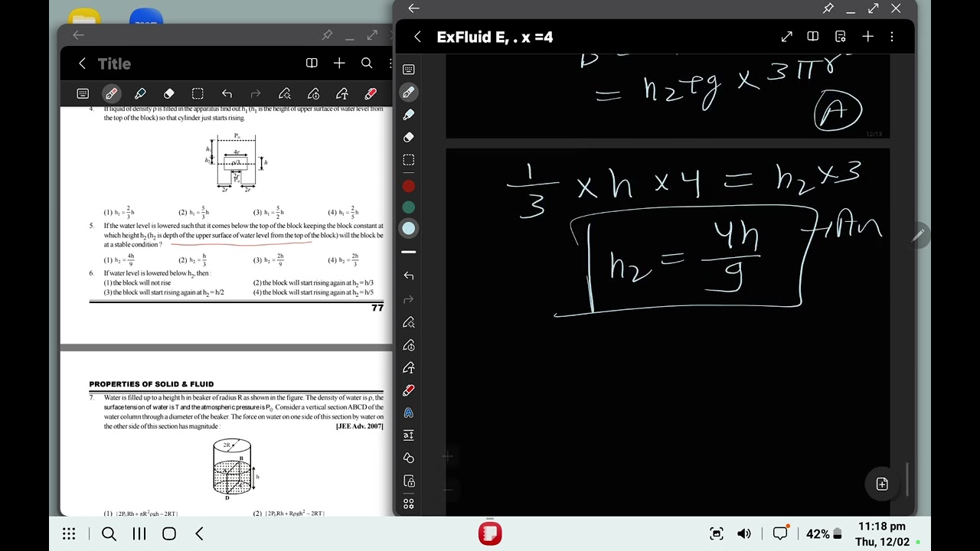The height and width of the screenshot is (551, 980).
Task: Activate lasso selection in Title note
Action: pyautogui.click(x=198, y=93)
